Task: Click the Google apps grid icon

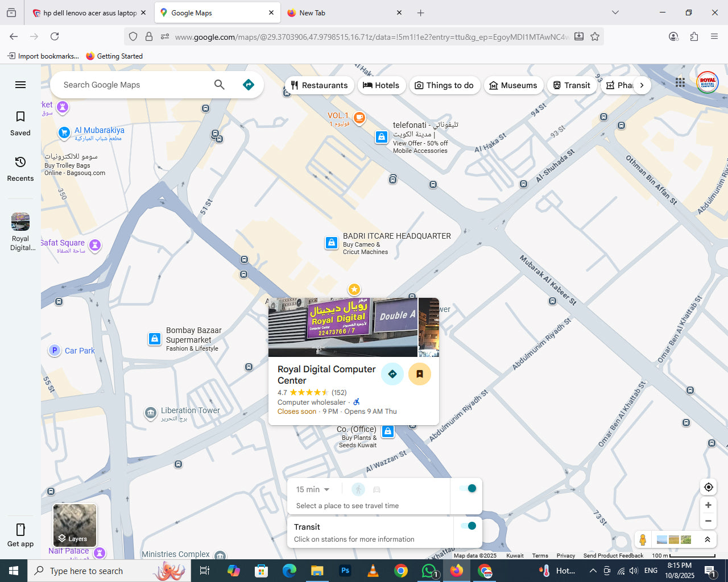Action: [680, 82]
